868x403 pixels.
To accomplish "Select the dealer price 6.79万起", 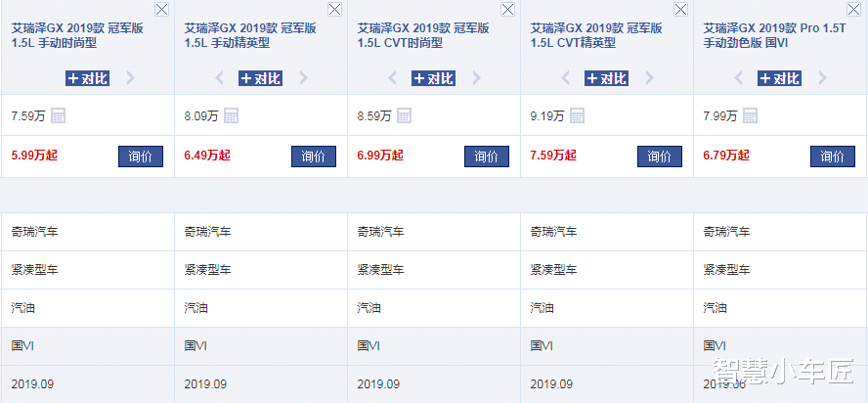I will 726,156.
